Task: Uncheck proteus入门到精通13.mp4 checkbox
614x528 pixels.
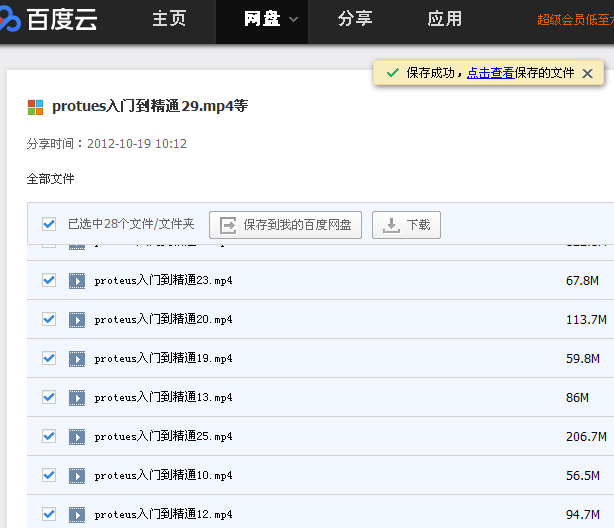Action: click(x=49, y=397)
